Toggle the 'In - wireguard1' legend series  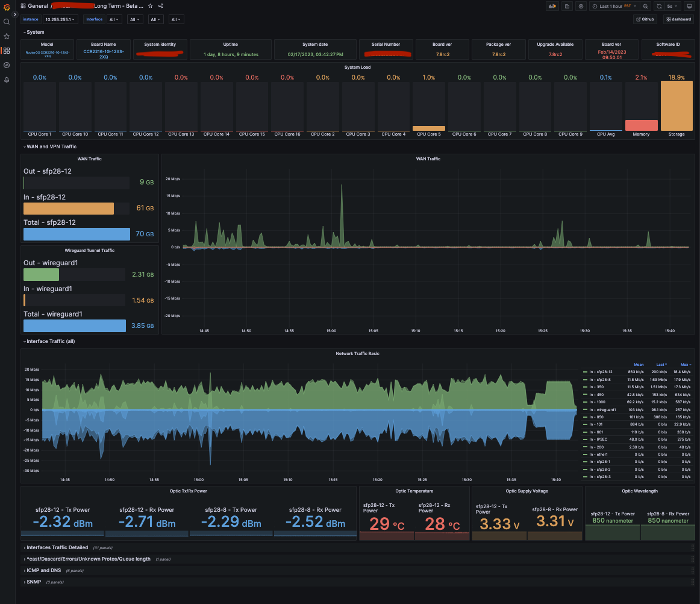(602, 410)
